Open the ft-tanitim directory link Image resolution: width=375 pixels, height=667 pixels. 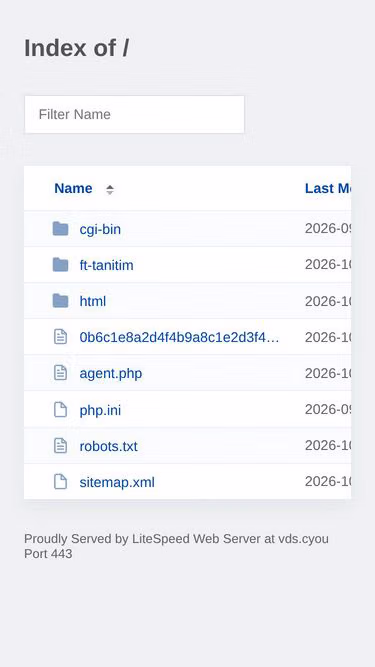coord(106,265)
